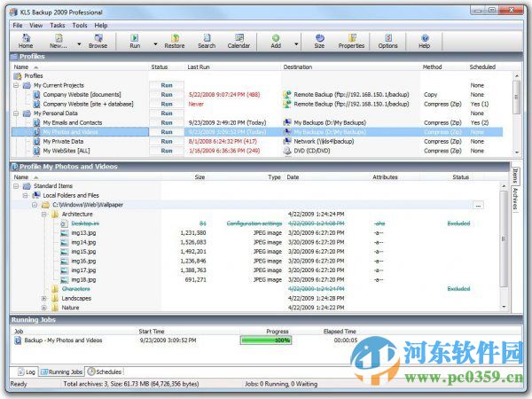Open the Help menu
The width and height of the screenshot is (532, 399).
(101, 26)
